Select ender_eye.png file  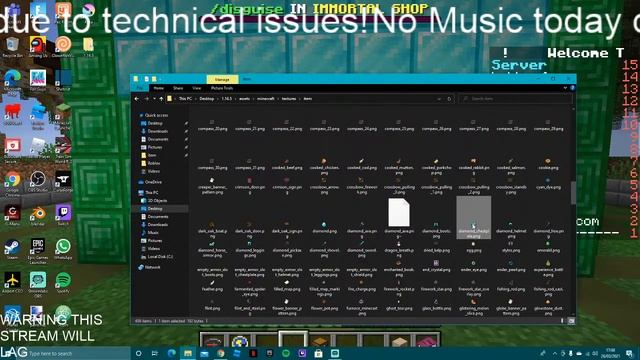(473, 267)
